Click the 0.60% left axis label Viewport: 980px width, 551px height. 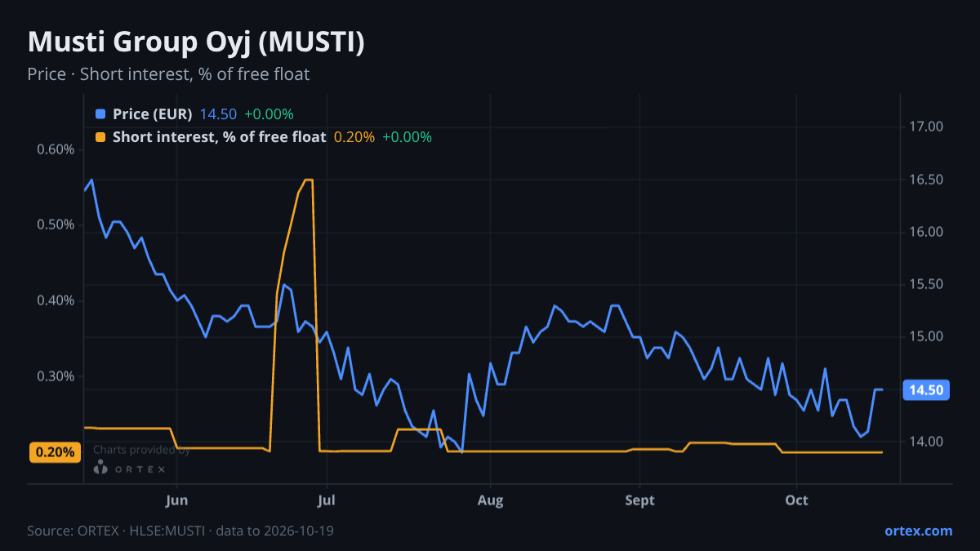[55, 149]
